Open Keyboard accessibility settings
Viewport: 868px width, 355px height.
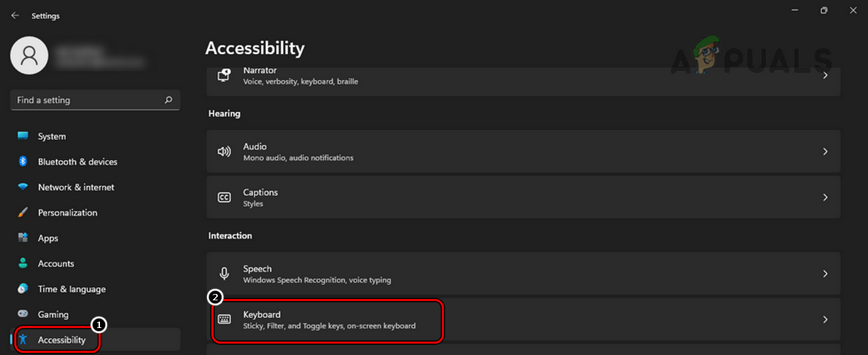click(328, 319)
